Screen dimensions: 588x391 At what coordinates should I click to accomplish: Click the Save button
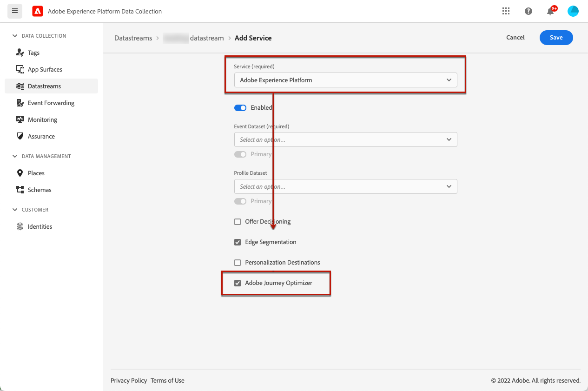click(x=556, y=38)
